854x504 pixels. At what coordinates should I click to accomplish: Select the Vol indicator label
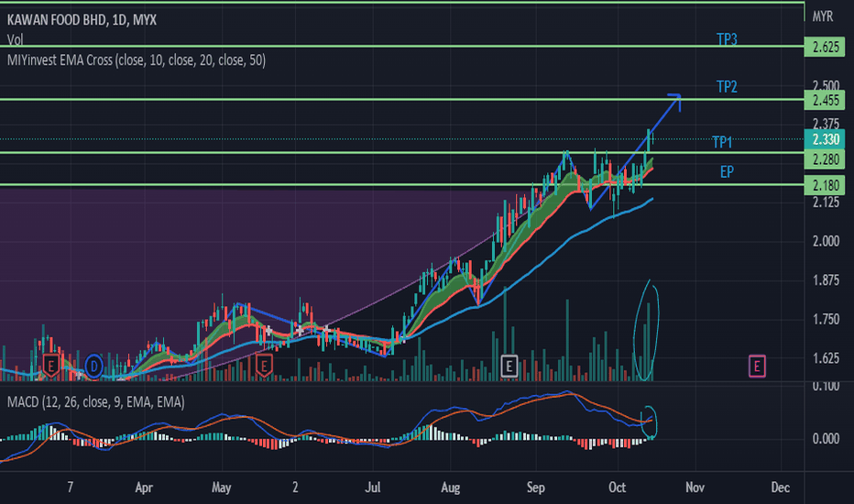click(15, 39)
